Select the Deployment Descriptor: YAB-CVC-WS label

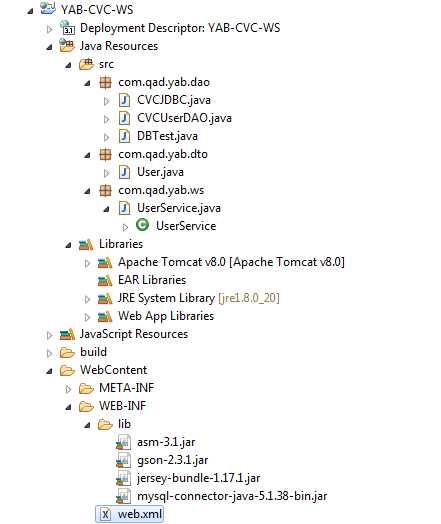pyautogui.click(x=180, y=28)
